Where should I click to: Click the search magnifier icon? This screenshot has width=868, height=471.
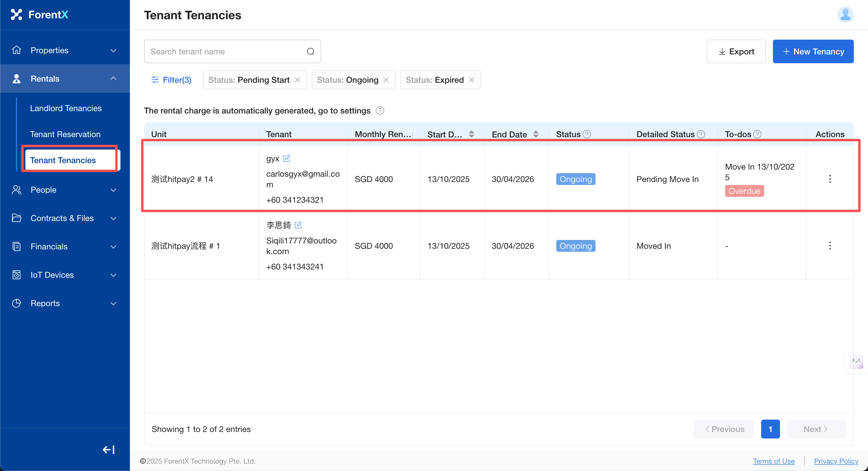(310, 52)
